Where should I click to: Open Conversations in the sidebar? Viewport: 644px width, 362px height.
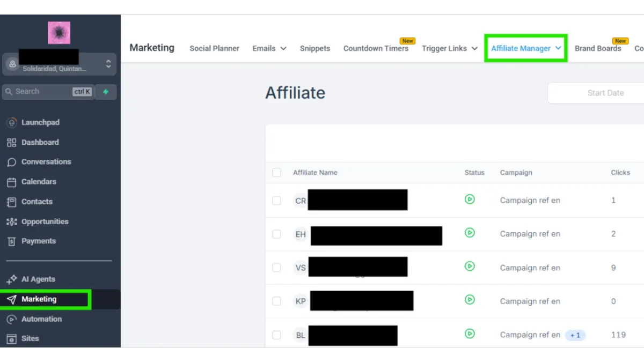(46, 161)
